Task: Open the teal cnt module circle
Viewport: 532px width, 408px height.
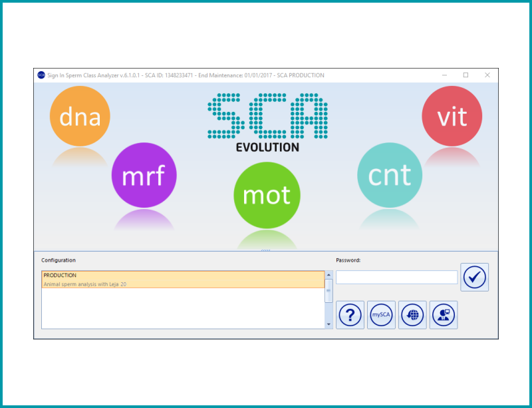Action: coord(390,175)
